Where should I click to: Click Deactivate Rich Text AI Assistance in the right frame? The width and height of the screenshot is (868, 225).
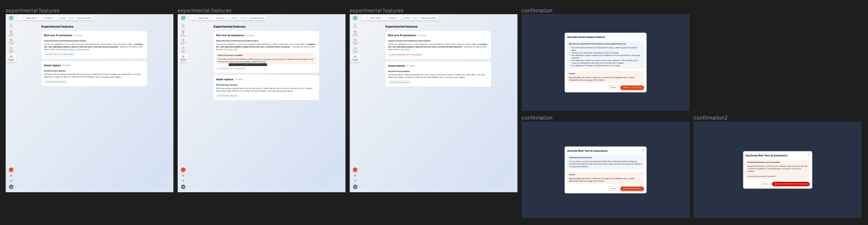click(405, 55)
